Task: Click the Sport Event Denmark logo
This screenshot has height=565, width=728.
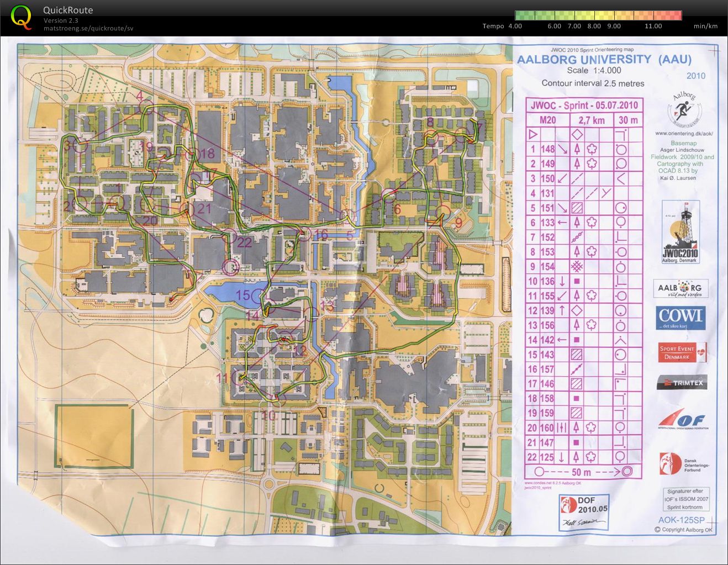Action: pos(683,352)
